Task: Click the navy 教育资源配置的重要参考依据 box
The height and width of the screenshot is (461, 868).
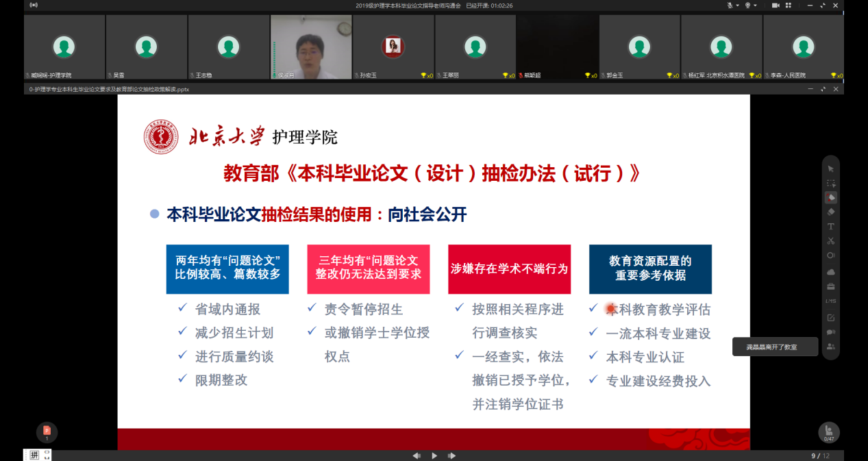Action: [650, 269]
